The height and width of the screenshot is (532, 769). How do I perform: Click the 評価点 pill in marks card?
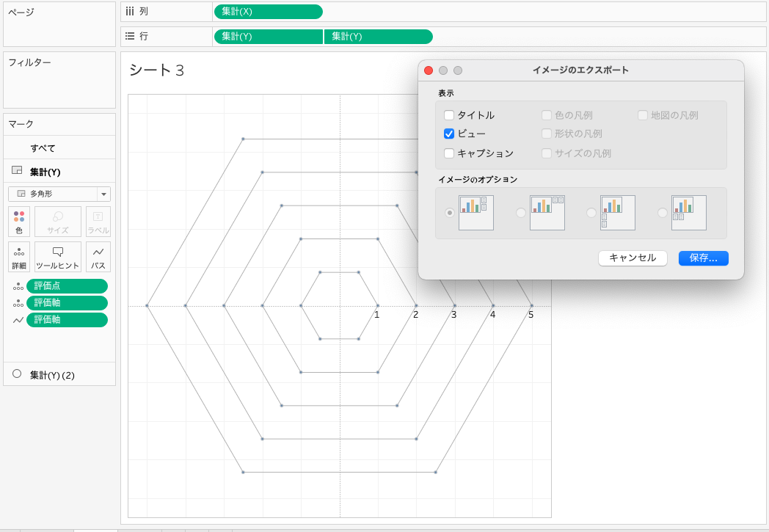pyautogui.click(x=67, y=286)
